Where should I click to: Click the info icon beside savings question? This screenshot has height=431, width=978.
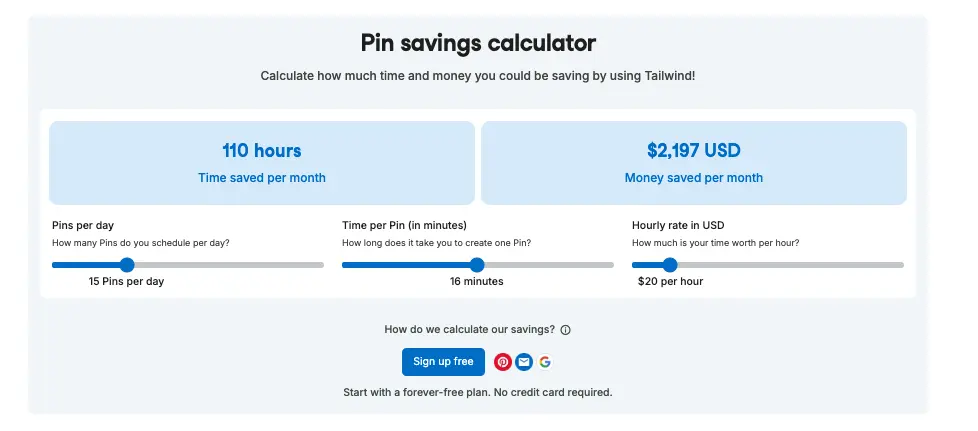point(565,330)
